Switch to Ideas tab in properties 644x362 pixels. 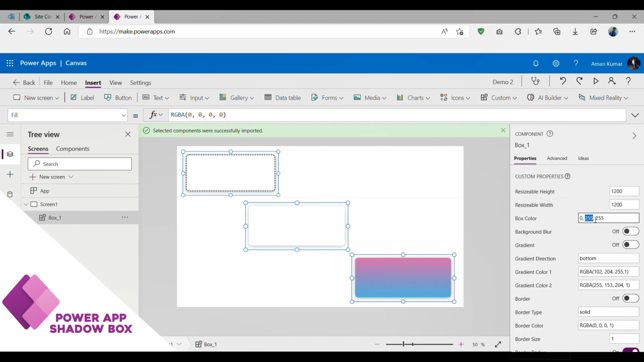[584, 158]
